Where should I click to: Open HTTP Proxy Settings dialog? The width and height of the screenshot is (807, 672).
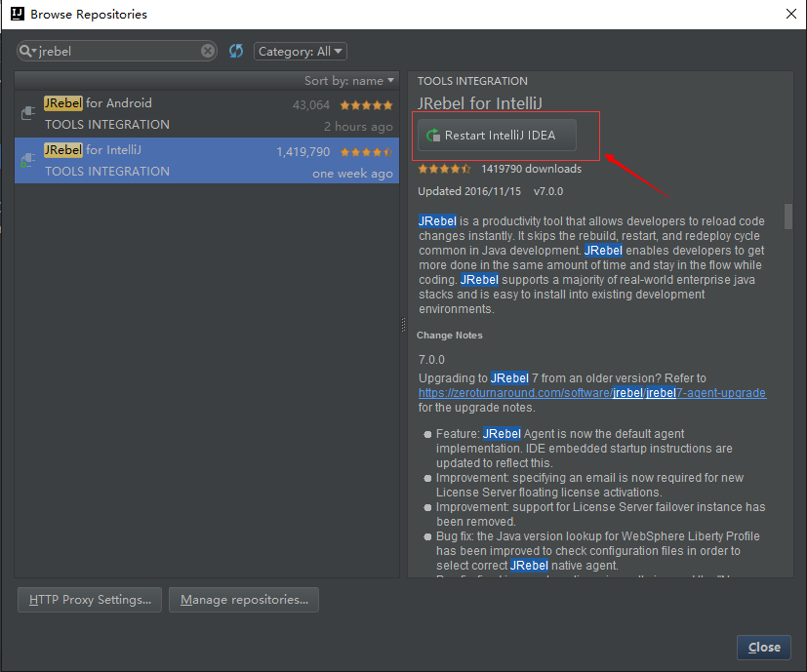click(x=90, y=600)
